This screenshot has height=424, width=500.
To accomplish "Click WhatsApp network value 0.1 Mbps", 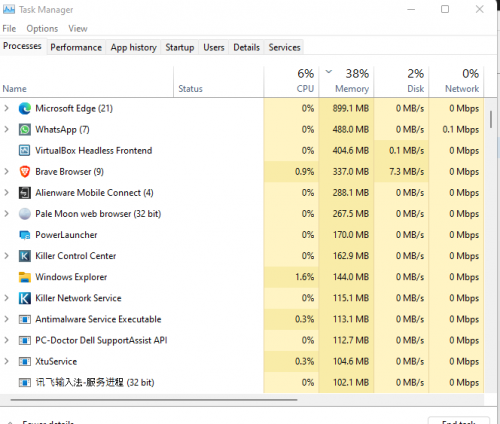I will (461, 130).
